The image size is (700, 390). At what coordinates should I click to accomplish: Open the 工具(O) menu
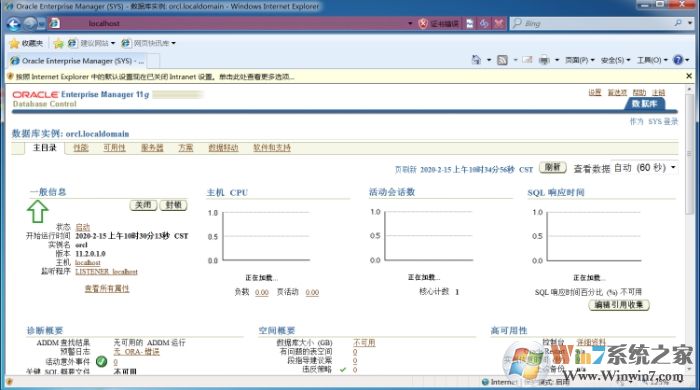point(652,60)
